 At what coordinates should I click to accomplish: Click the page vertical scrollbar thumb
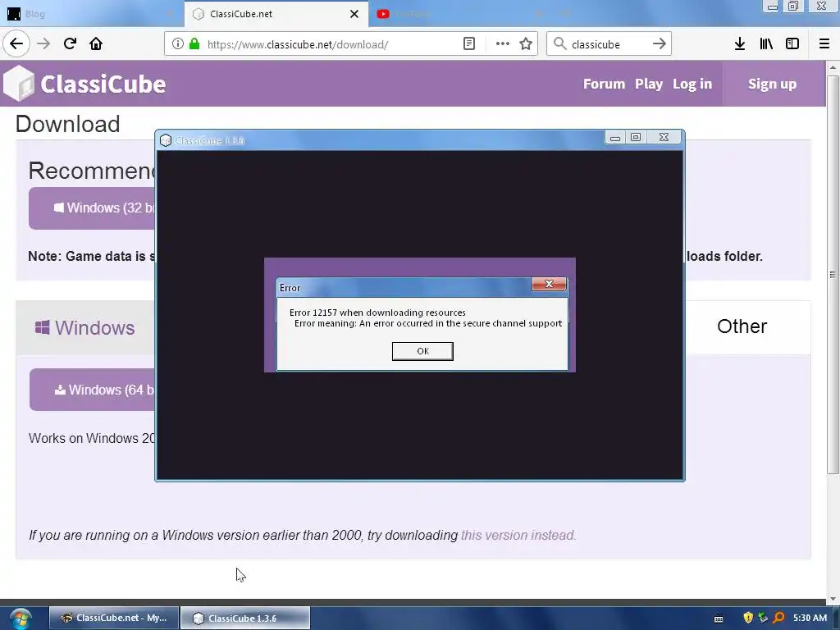click(833, 274)
